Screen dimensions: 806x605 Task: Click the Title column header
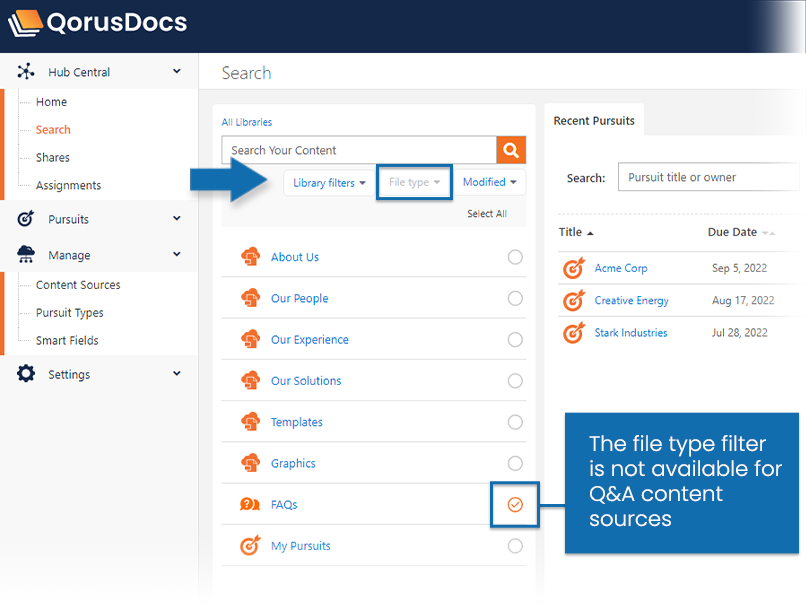(571, 232)
